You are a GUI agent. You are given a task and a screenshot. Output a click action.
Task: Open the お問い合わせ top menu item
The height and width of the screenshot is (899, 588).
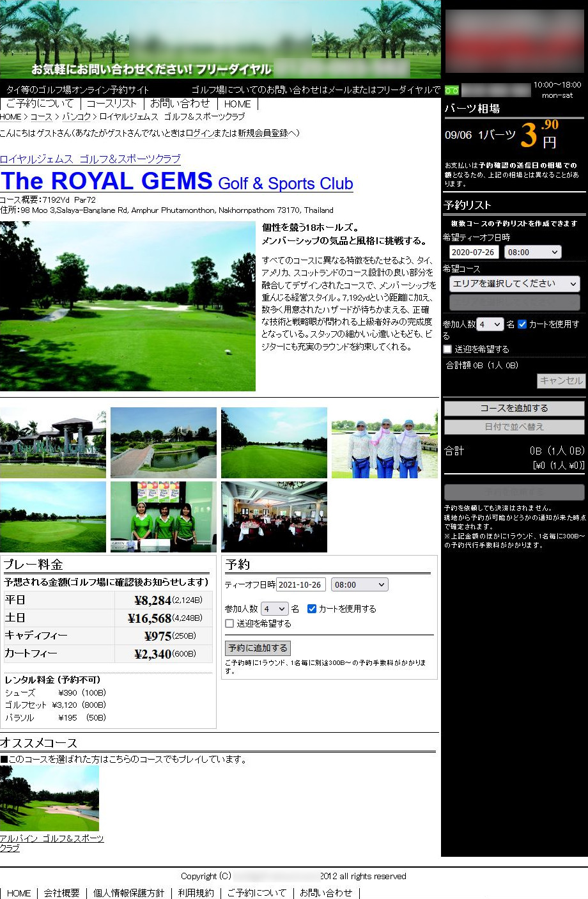click(180, 104)
